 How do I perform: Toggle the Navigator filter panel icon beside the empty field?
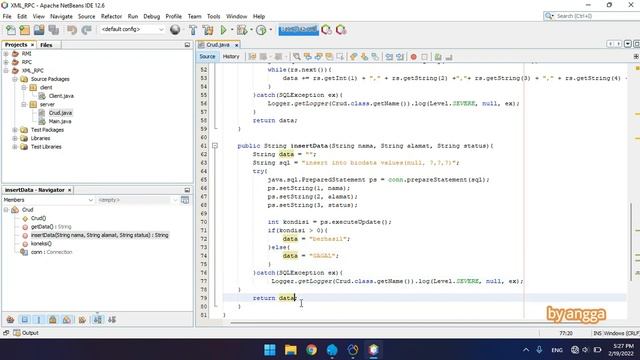[185, 200]
